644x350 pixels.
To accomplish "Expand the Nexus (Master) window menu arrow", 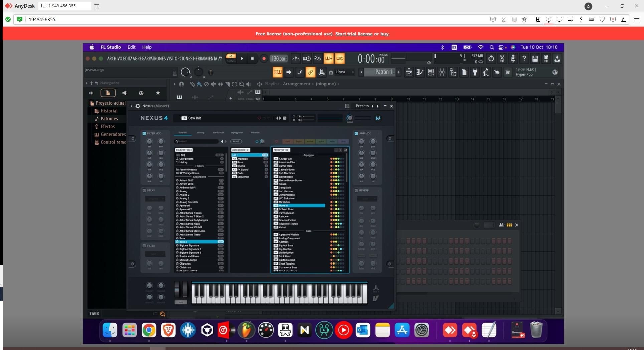I will (131, 106).
